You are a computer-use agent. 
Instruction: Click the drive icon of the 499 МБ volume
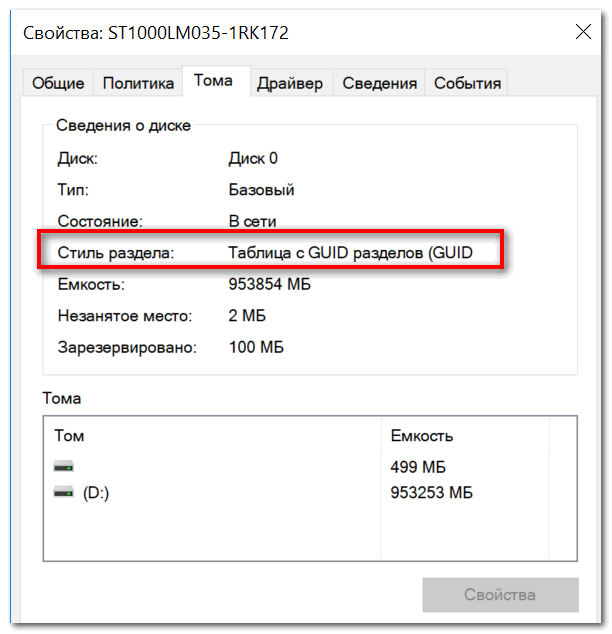click(x=64, y=467)
